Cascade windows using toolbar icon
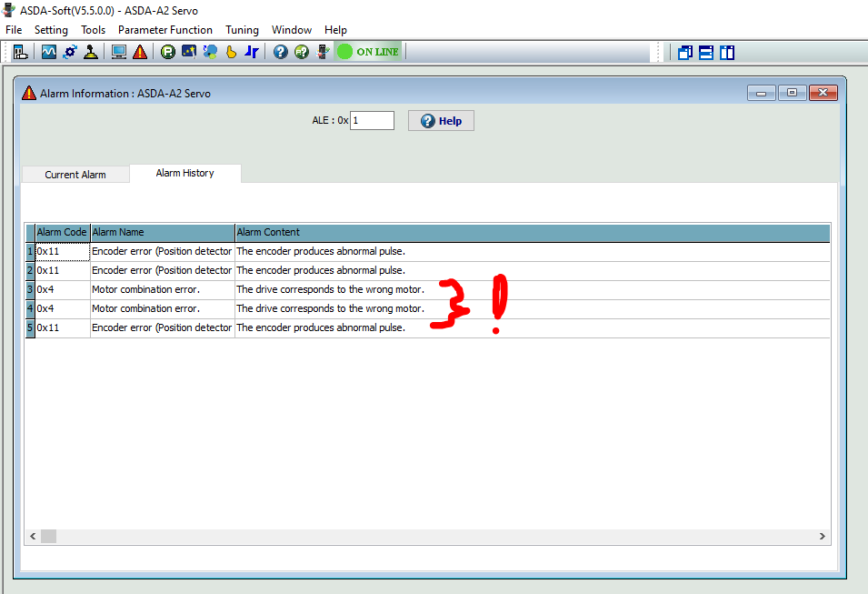Screen dimensions: 868x594 pos(685,52)
